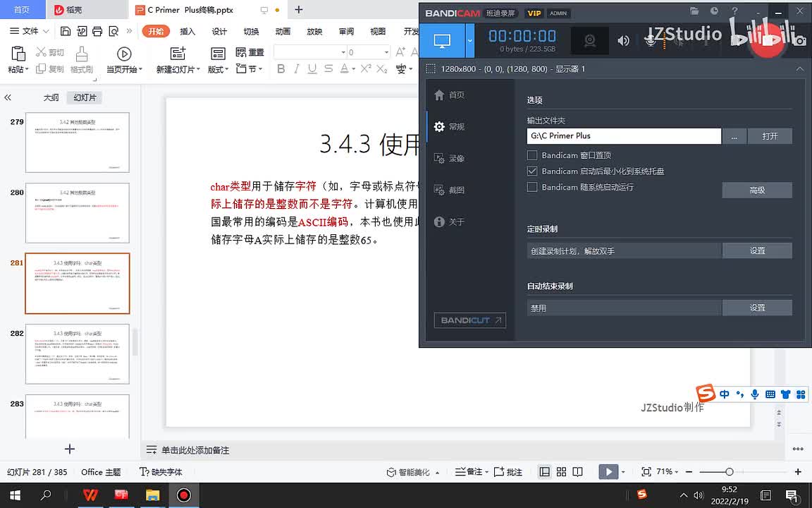Start slideshow from current page (当页开始)
The width and height of the screenshot is (812, 508).
click(x=124, y=59)
